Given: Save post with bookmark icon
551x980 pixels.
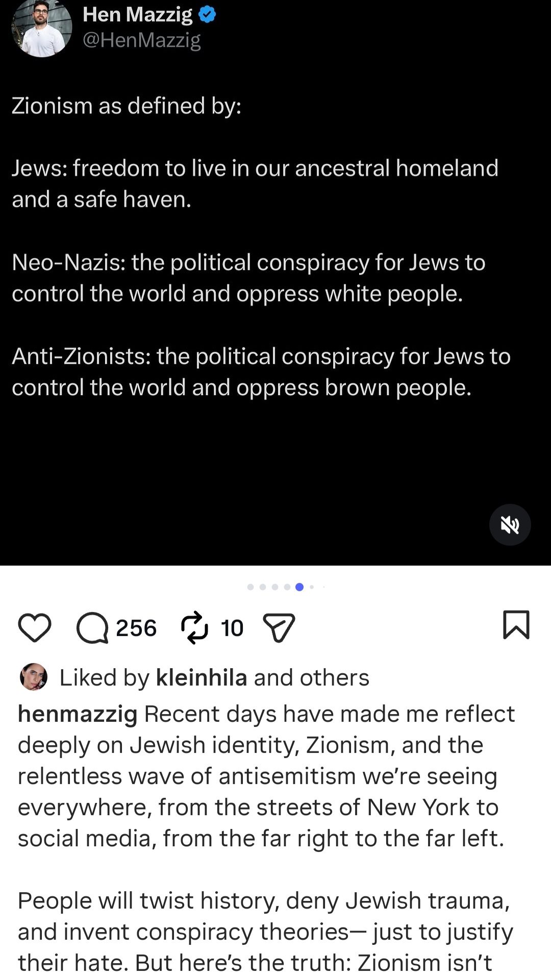Looking at the screenshot, I should [516, 625].
